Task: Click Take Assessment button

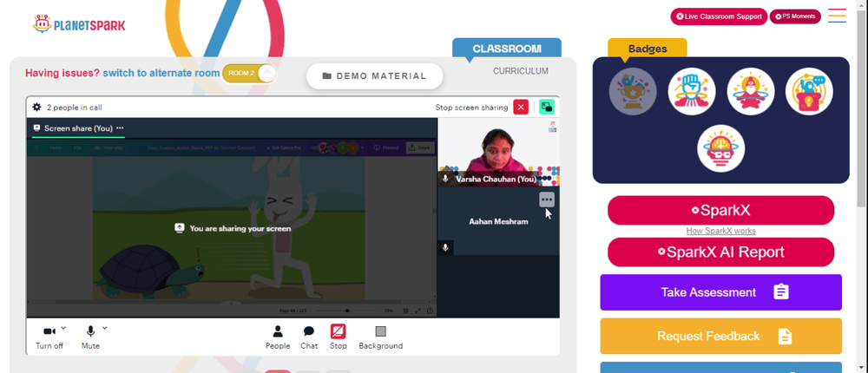Action: 720,292
